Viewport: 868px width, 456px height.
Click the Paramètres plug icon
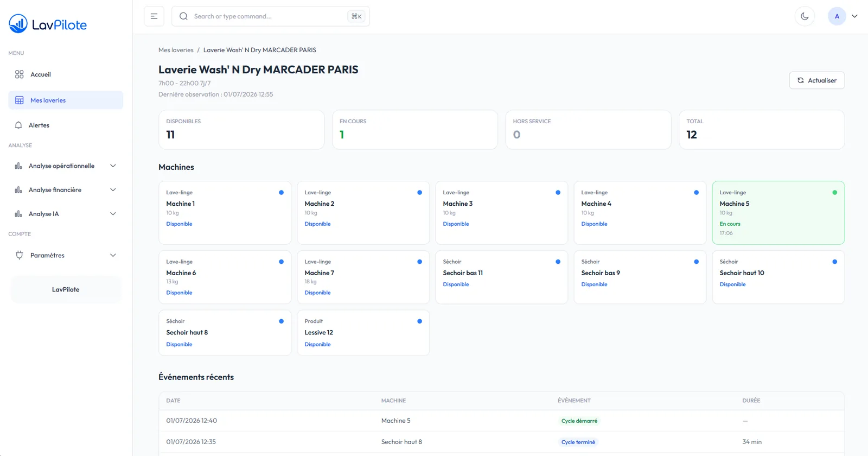[x=20, y=255]
